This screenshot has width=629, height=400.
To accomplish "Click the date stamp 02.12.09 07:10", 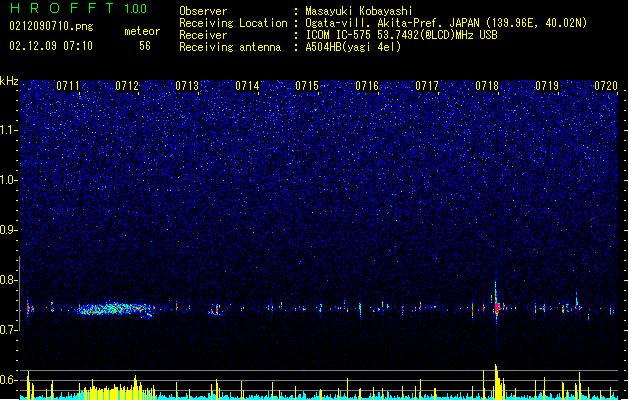I will pos(51,46).
